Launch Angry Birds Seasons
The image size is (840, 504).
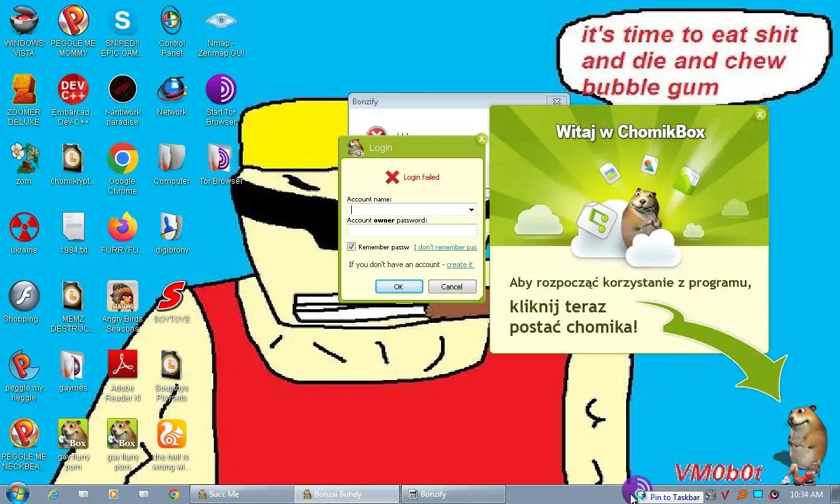(123, 306)
